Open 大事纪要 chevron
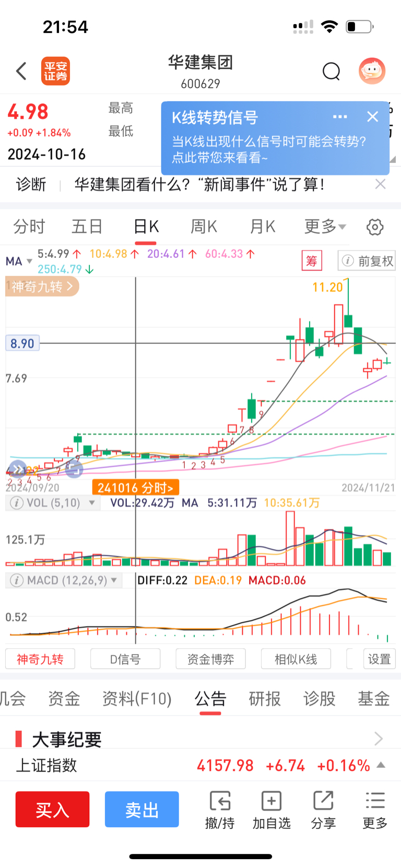Screen dimensions: 401x868 coord(379,739)
